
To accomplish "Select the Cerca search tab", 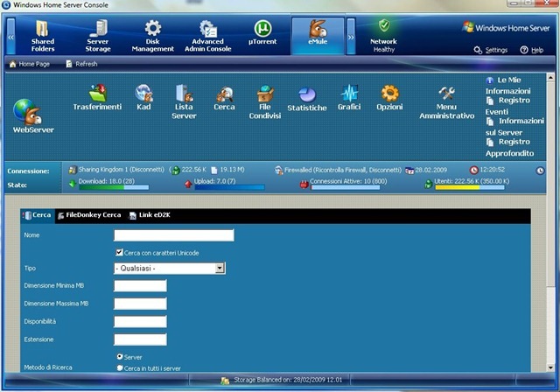I will pos(37,215).
